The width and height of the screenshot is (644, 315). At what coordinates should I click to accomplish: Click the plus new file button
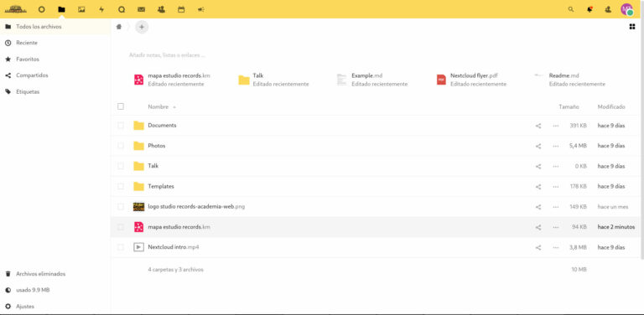142,27
